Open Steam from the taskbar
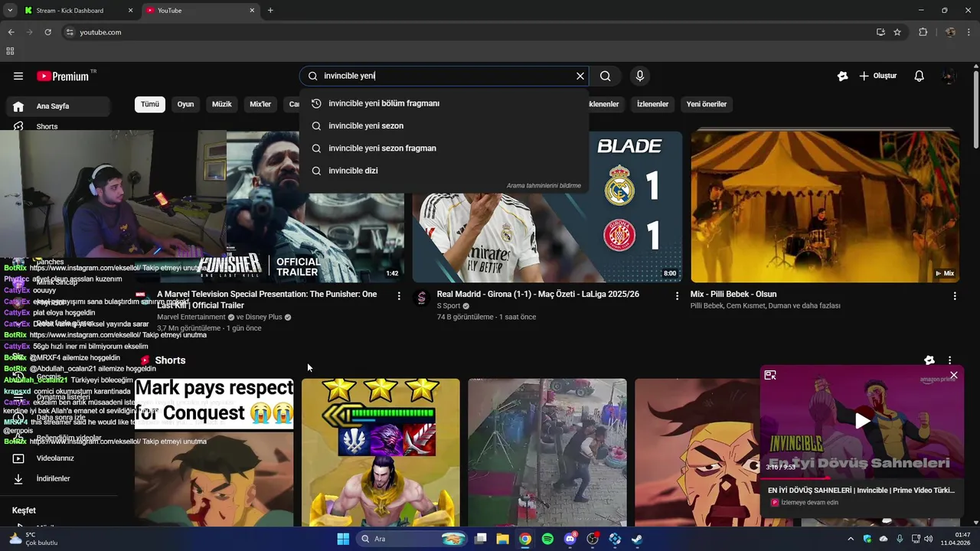Screen dimensions: 980x551 [x=637, y=539]
